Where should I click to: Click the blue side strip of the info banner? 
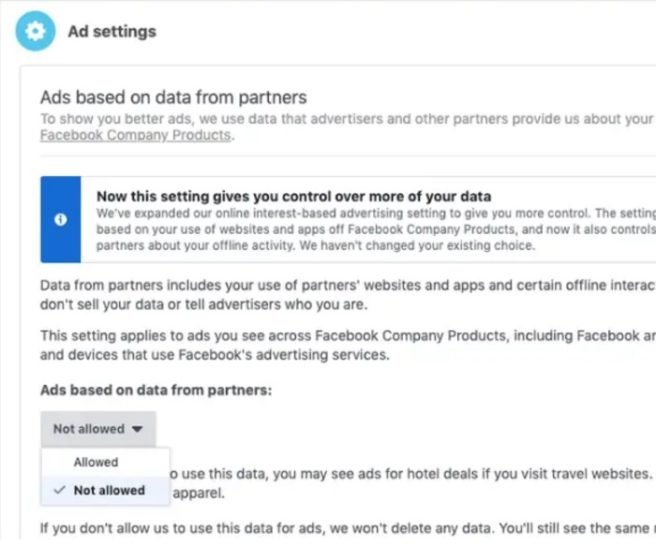tap(61, 220)
